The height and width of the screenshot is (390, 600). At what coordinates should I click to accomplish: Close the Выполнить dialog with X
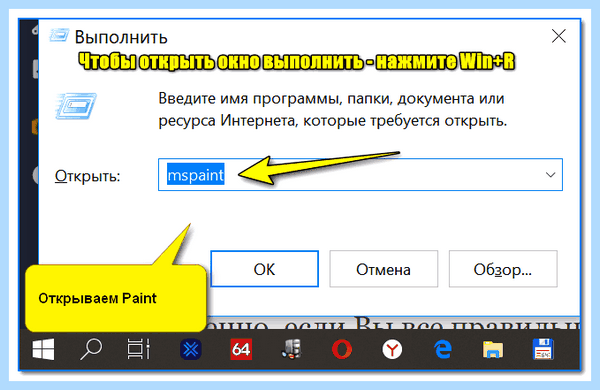tap(559, 36)
